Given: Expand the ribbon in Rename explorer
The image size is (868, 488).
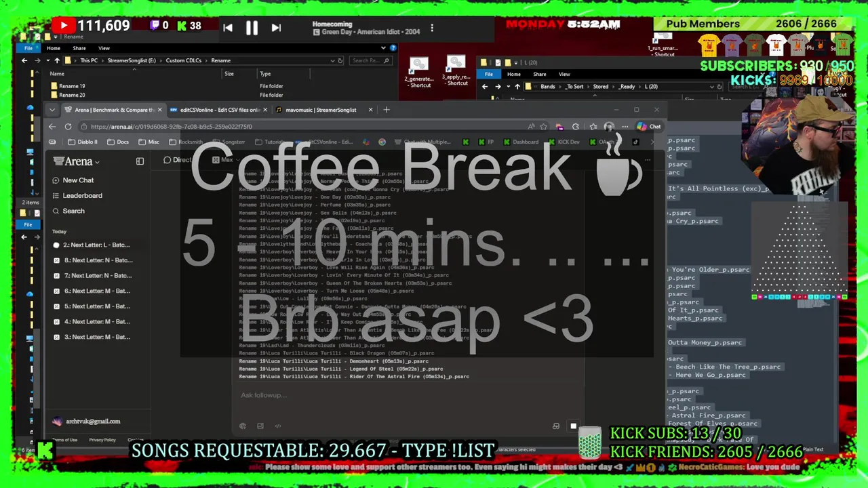Looking at the screenshot, I should coord(383,48).
